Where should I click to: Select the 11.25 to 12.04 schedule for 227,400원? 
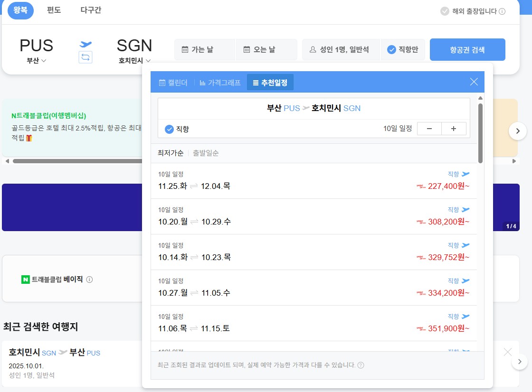(313, 181)
